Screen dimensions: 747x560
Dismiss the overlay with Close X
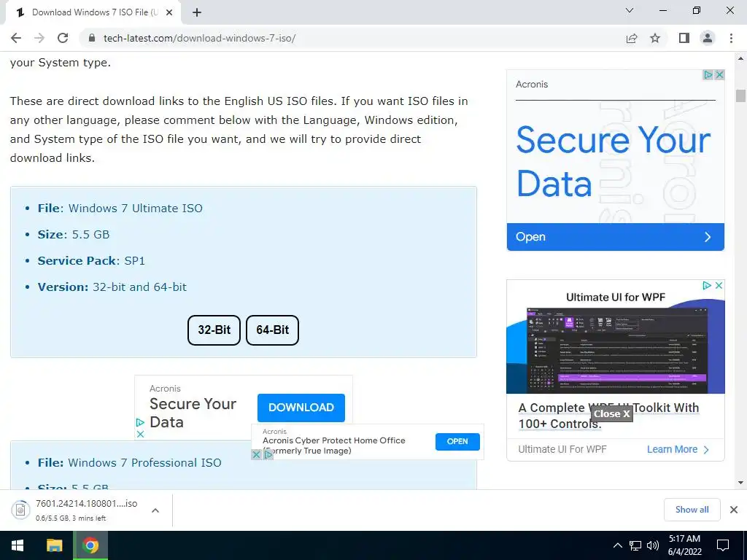[612, 414]
